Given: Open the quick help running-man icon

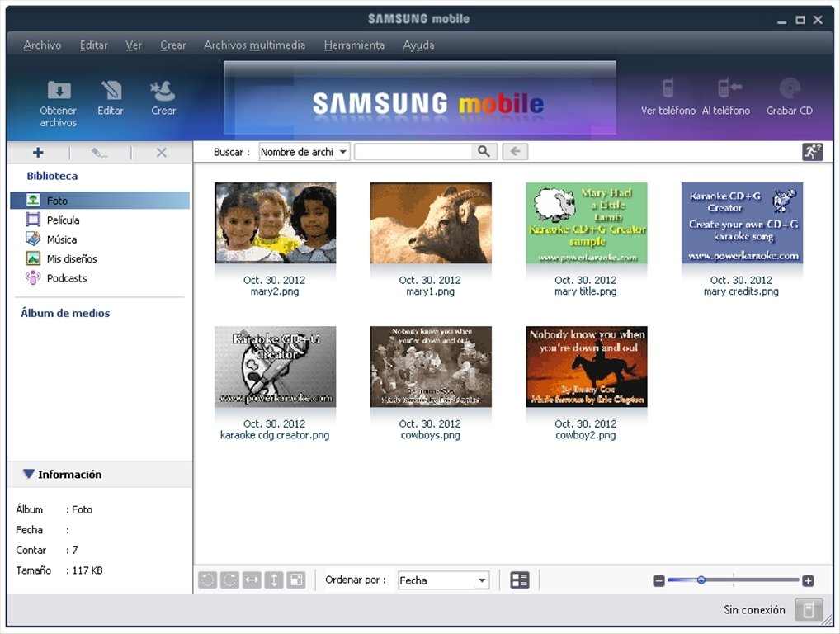Looking at the screenshot, I should (812, 152).
